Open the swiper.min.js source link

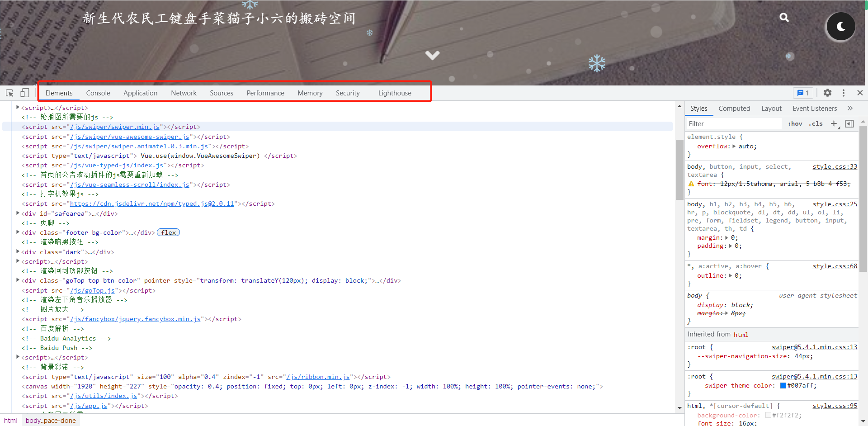[115, 127]
